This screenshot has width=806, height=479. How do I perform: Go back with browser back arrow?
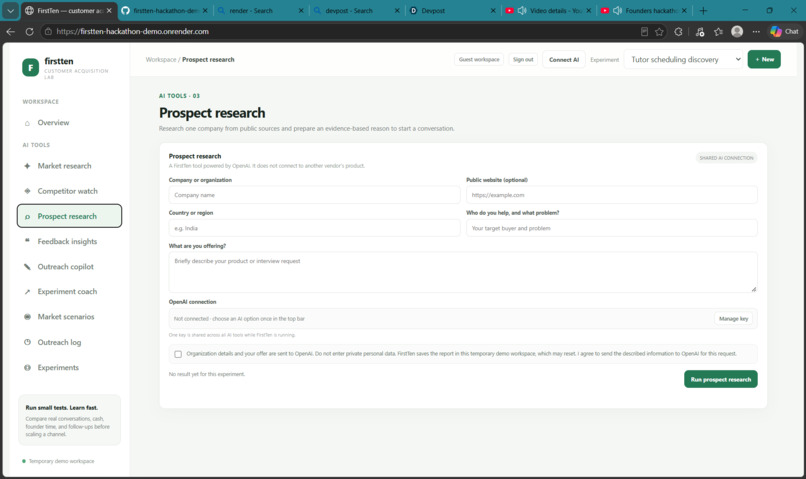pos(11,31)
